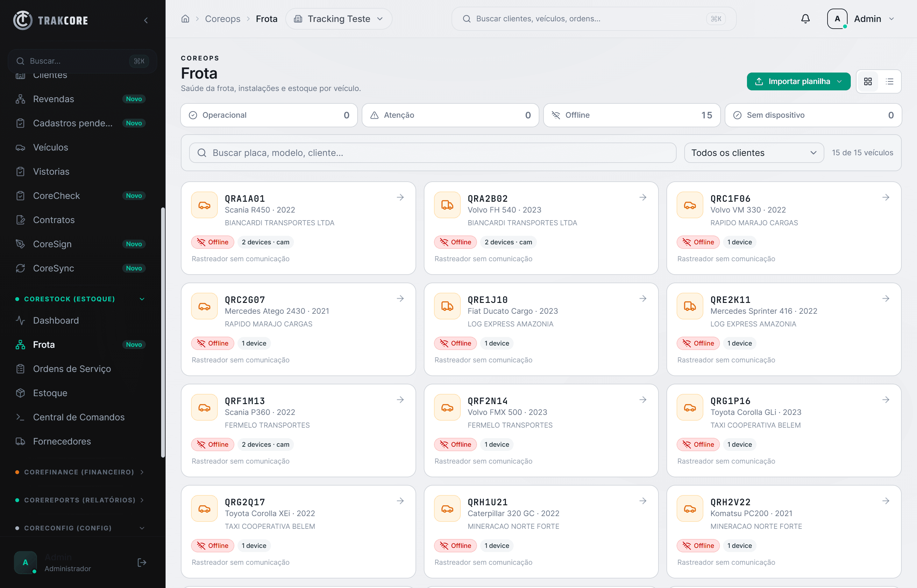Switch to grid view layout
Screen dimensions: 917x588
coord(868,81)
